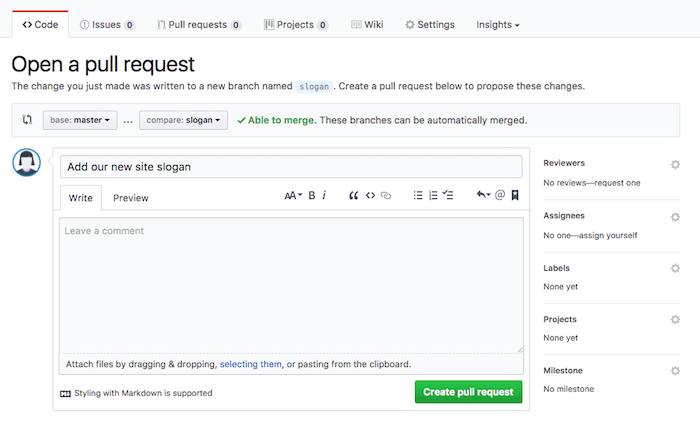Screen dimensions: 700x424
Task: Click the pull request title field
Action: [x=291, y=166]
